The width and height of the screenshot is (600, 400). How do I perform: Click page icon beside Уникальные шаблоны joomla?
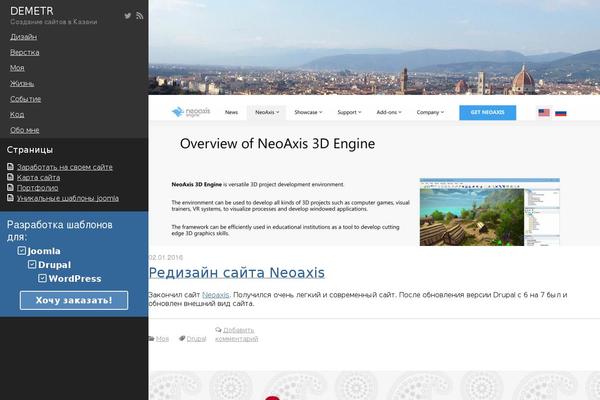pos(10,198)
